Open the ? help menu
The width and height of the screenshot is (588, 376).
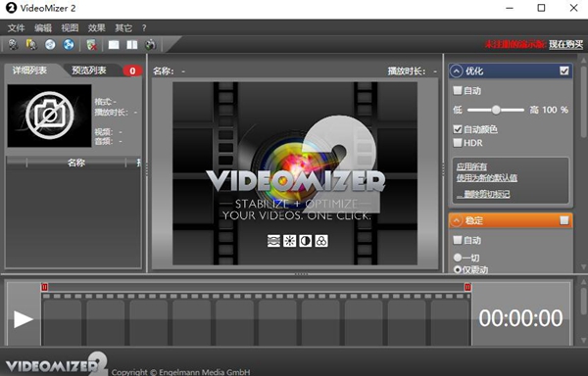[144, 28]
